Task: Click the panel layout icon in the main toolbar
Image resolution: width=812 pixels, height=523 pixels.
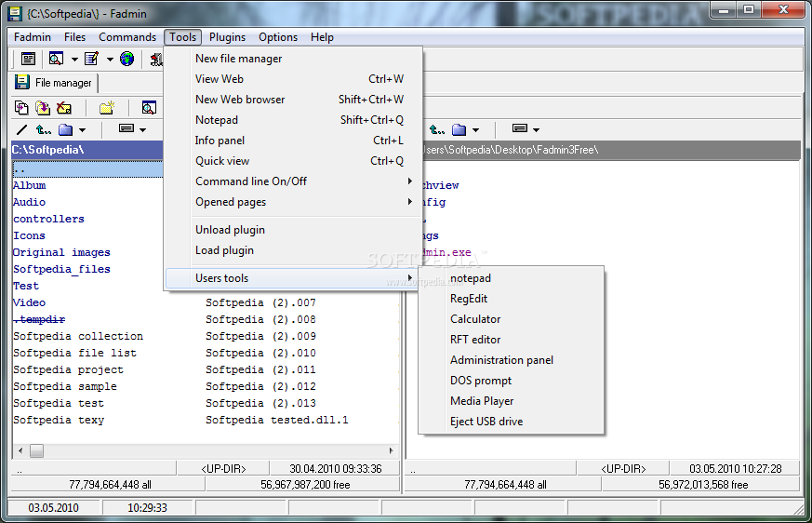Action: tap(28, 59)
